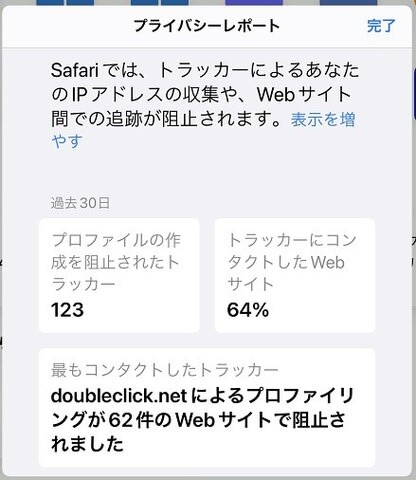Open the 最もコンタクトしたトラッカー card
This screenshot has height=480, width=416.
point(207,407)
